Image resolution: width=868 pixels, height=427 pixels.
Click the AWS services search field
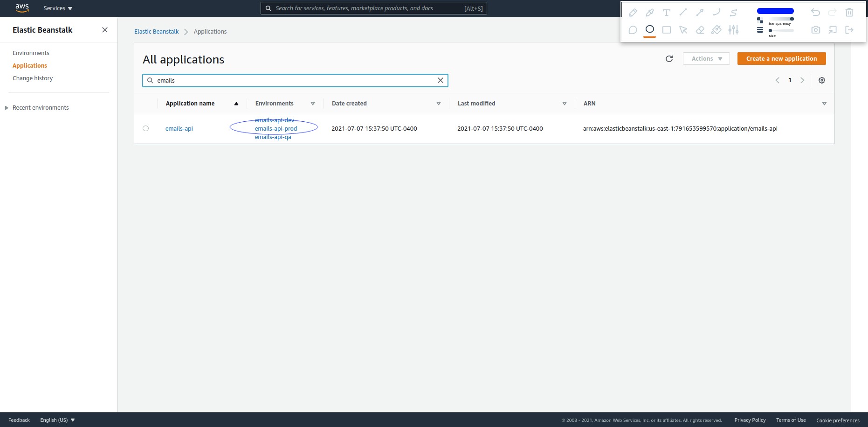[x=373, y=8]
